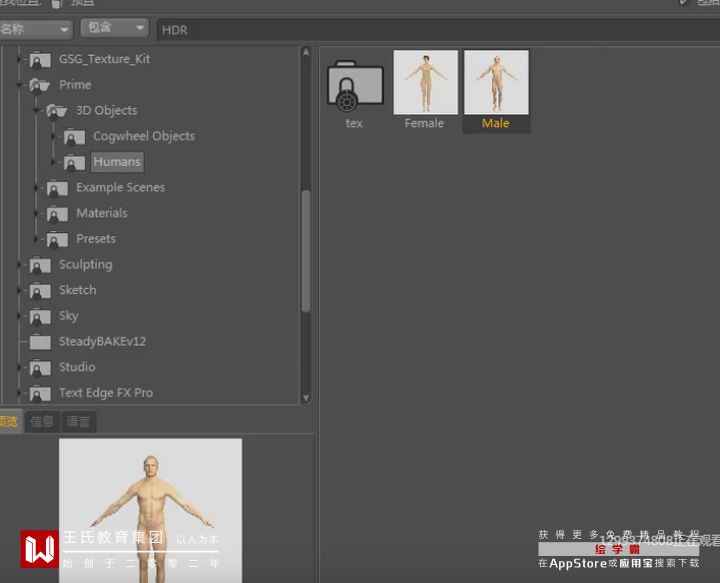
Task: Select SteadyBAKEv12 in the tree
Action: pyautogui.click(x=102, y=342)
